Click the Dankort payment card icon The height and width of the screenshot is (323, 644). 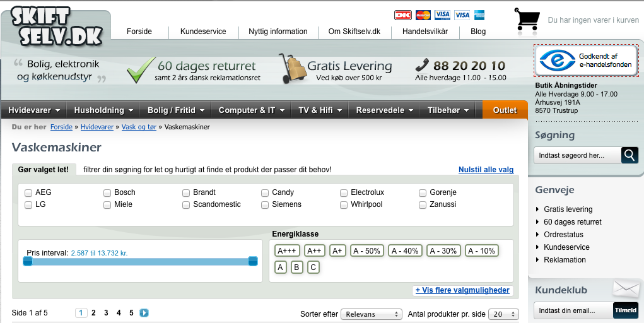click(x=403, y=15)
